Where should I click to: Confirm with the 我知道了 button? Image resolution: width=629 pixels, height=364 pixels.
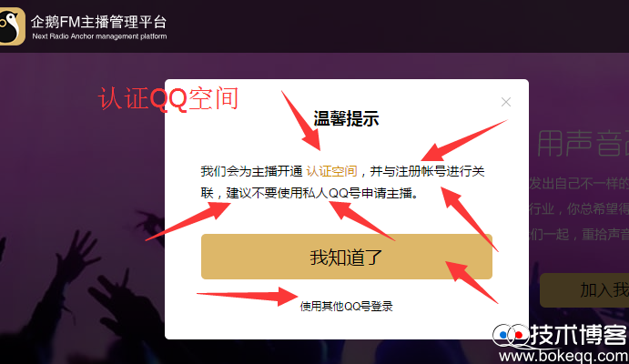coord(347,257)
